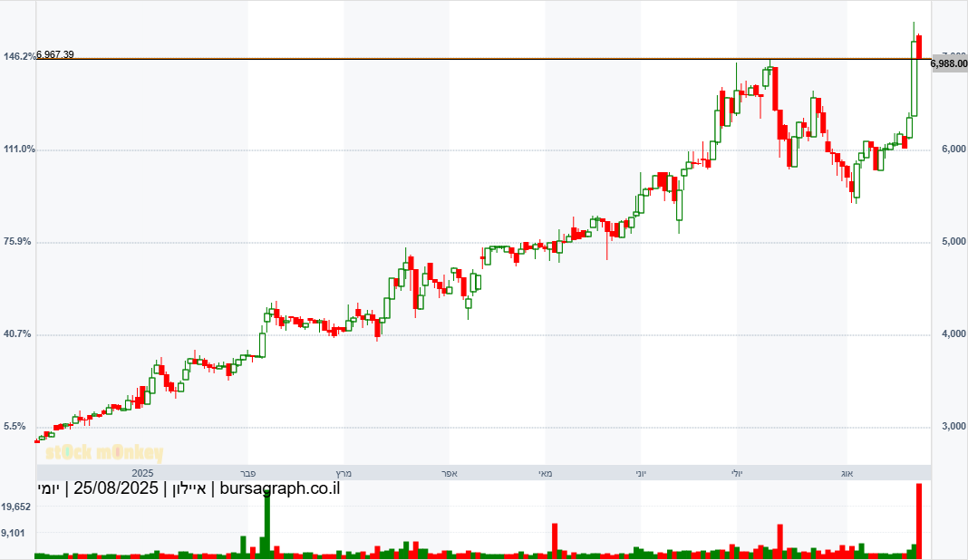Click the 111.0% percentage axis label
Image resolution: width=968 pixels, height=560 pixels.
coord(20,150)
